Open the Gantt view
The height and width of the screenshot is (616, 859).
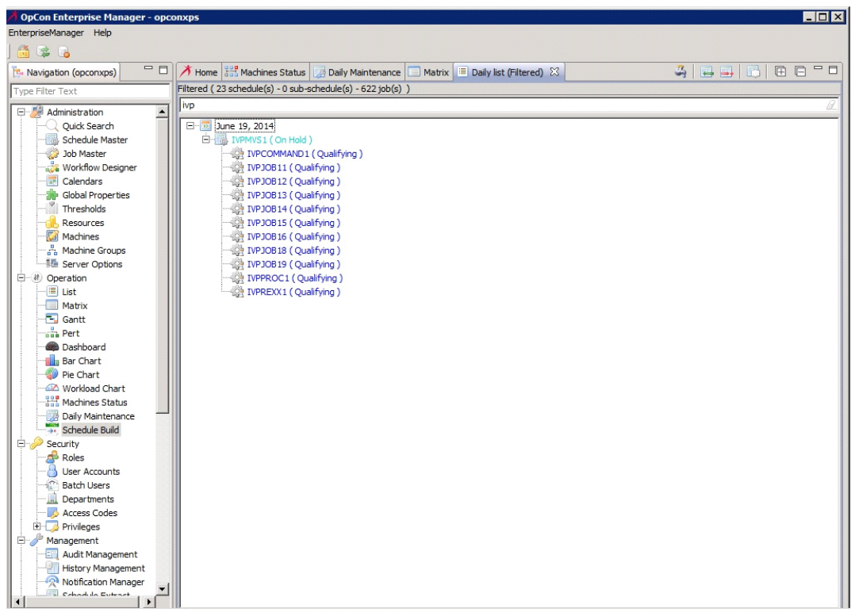click(x=74, y=319)
